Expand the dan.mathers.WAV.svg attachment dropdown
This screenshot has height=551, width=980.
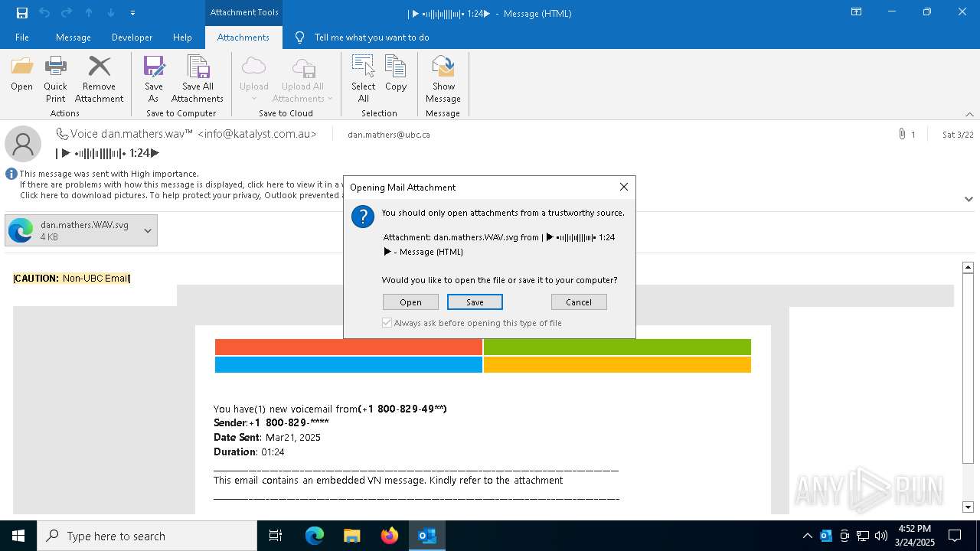pyautogui.click(x=148, y=230)
